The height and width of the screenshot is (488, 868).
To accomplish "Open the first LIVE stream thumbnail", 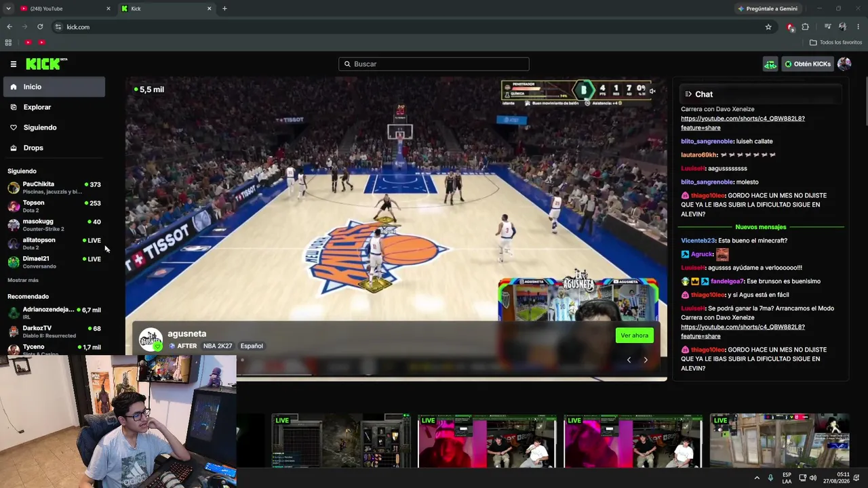I will pyautogui.click(x=341, y=441).
